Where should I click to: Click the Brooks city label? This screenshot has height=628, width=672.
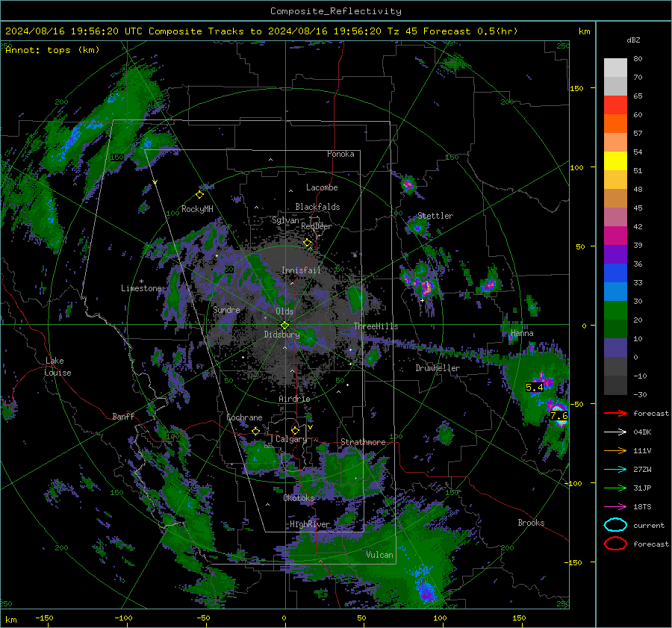coord(531,523)
